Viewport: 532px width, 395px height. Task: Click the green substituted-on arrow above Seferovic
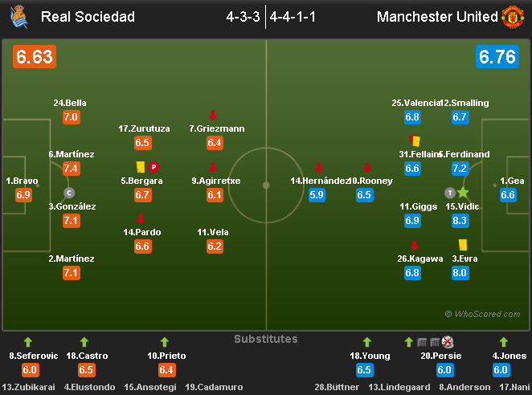27,342
